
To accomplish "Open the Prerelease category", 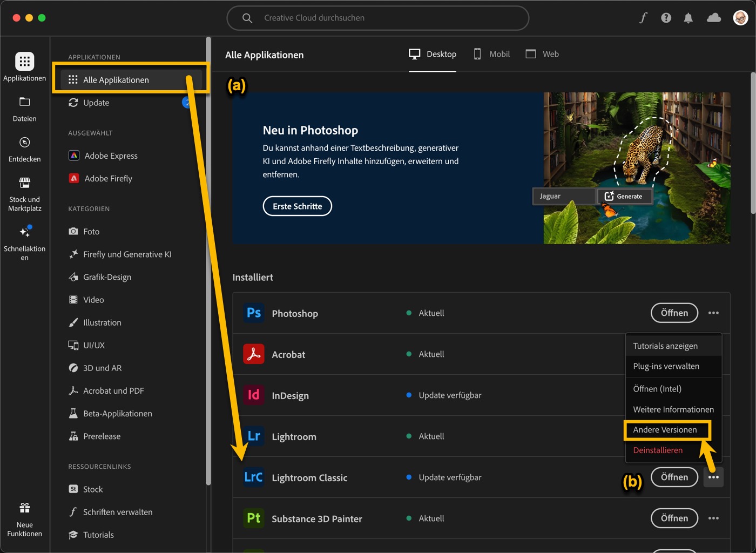I will coord(94,436).
